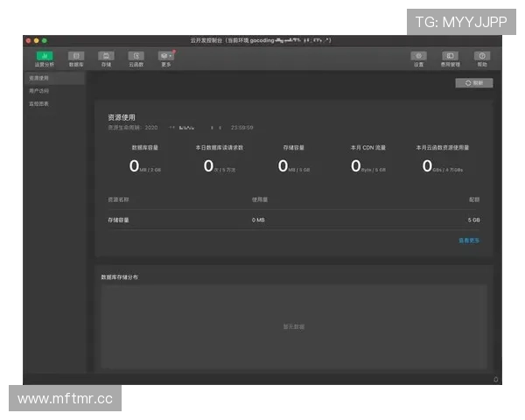
Task: Click the 帮助 help toolbar icon
Action: (x=482, y=58)
